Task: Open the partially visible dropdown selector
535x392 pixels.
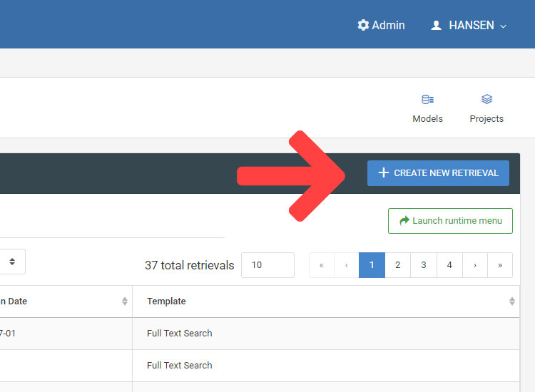Action: pos(12,262)
